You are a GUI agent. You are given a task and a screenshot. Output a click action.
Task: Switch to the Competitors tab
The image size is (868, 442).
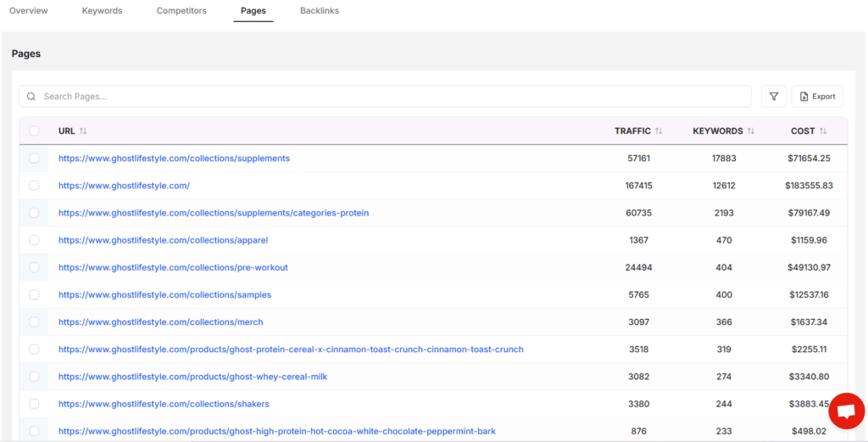point(181,10)
